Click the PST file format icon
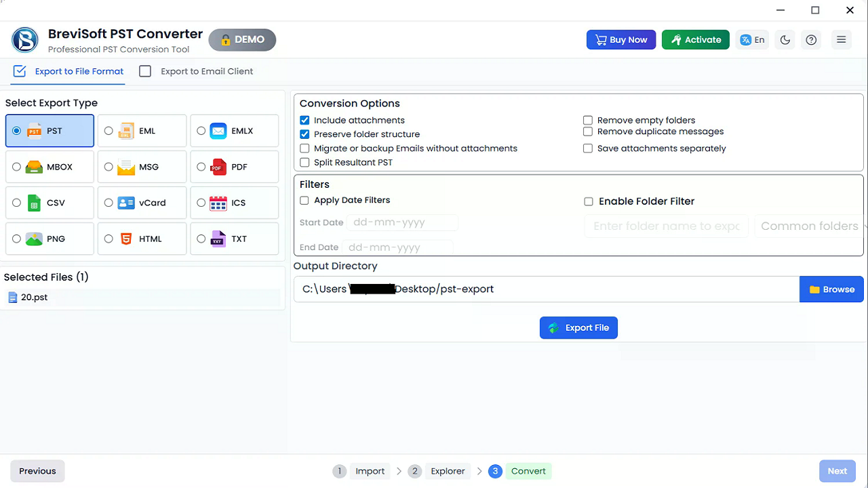This screenshot has height=488, width=868. click(x=34, y=131)
